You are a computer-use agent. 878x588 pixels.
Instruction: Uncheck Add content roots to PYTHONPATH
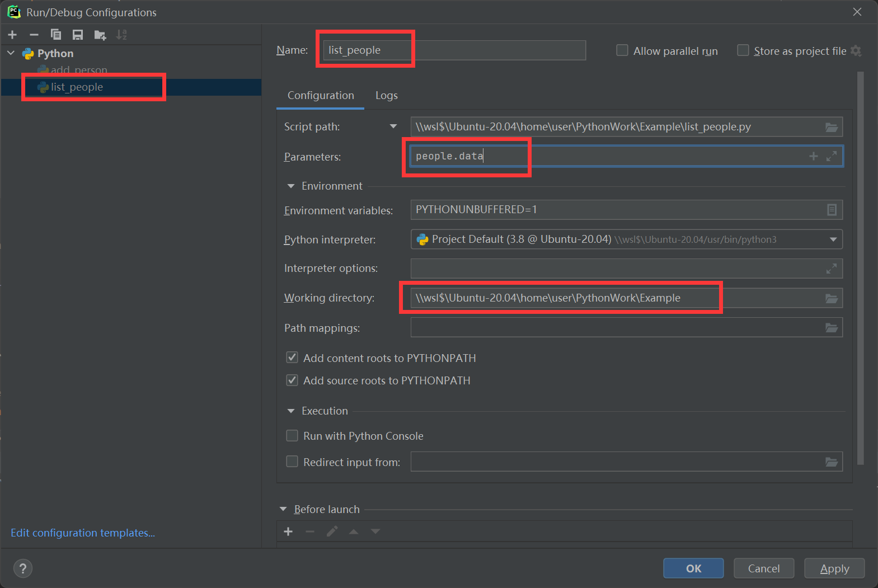(292, 357)
